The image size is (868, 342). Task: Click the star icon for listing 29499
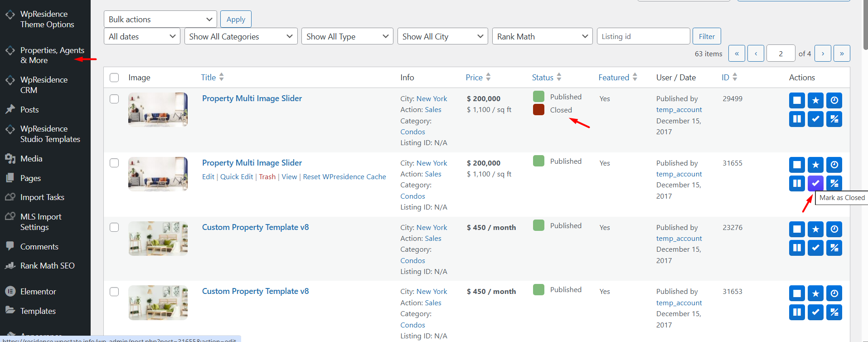pos(815,100)
